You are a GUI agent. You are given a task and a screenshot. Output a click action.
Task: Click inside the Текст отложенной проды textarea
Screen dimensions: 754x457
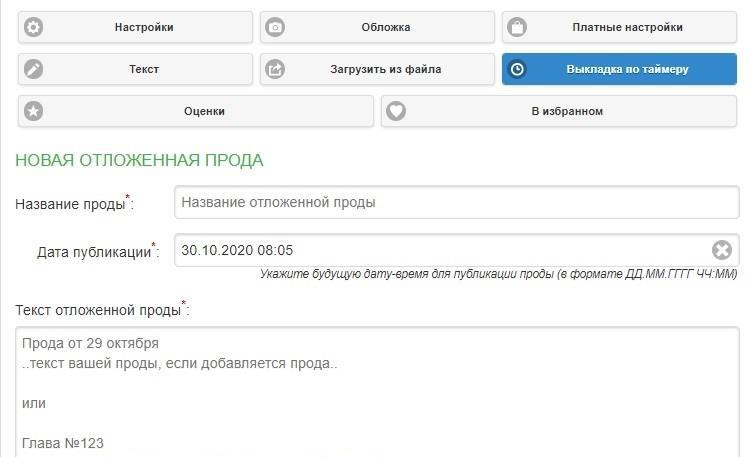[378, 400]
